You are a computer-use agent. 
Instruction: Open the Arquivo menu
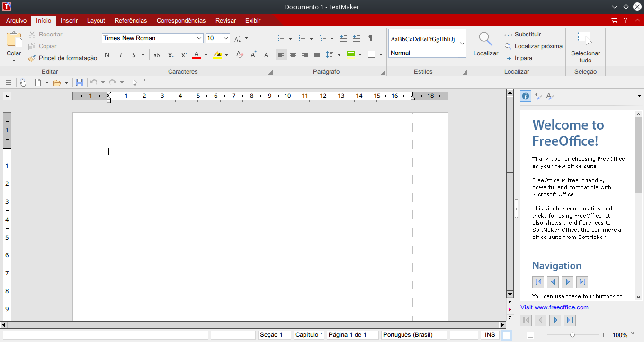click(x=16, y=20)
